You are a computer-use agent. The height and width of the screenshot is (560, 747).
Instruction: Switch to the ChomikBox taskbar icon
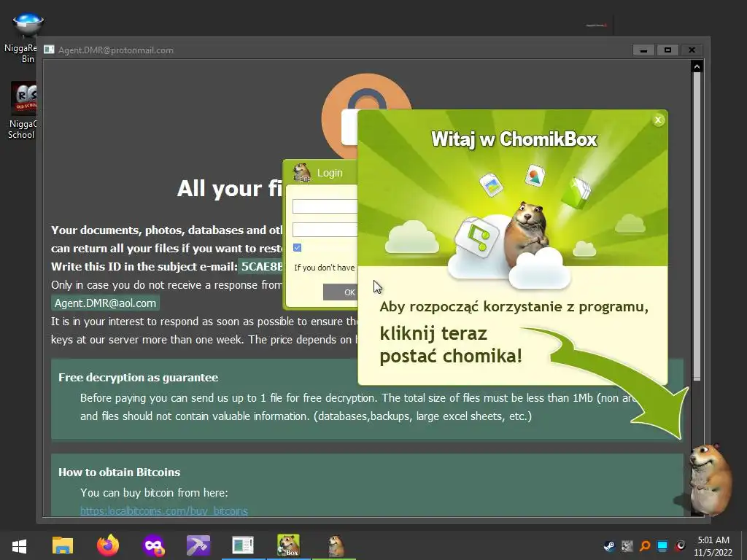pyautogui.click(x=288, y=545)
